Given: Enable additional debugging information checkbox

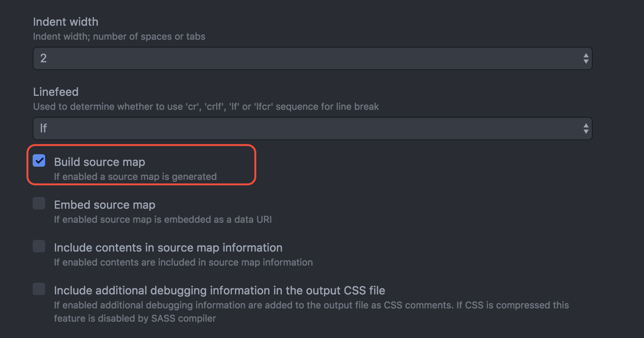Looking at the screenshot, I should (39, 289).
